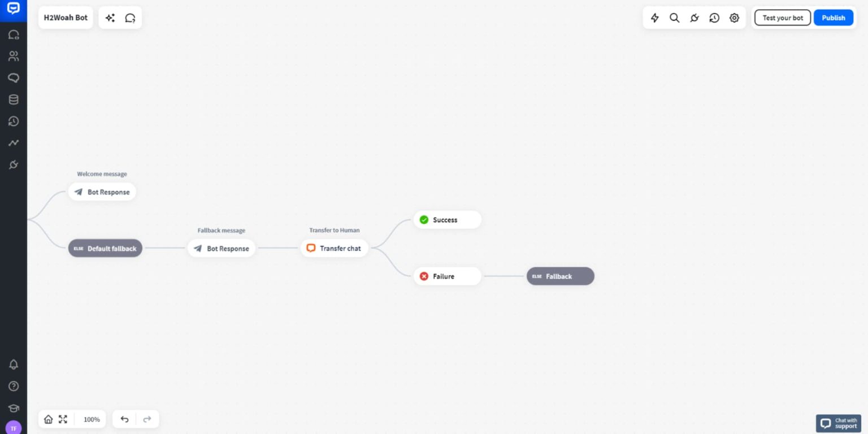Open the flow search tool
Viewport: 868px width, 434px height.
point(674,18)
